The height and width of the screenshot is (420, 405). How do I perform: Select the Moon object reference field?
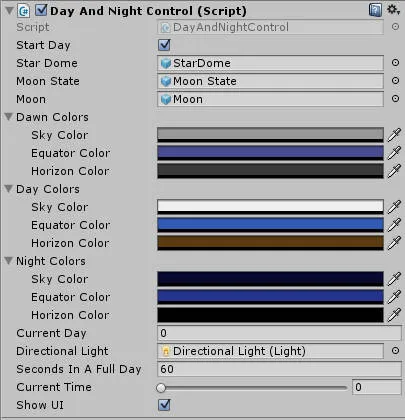point(270,99)
